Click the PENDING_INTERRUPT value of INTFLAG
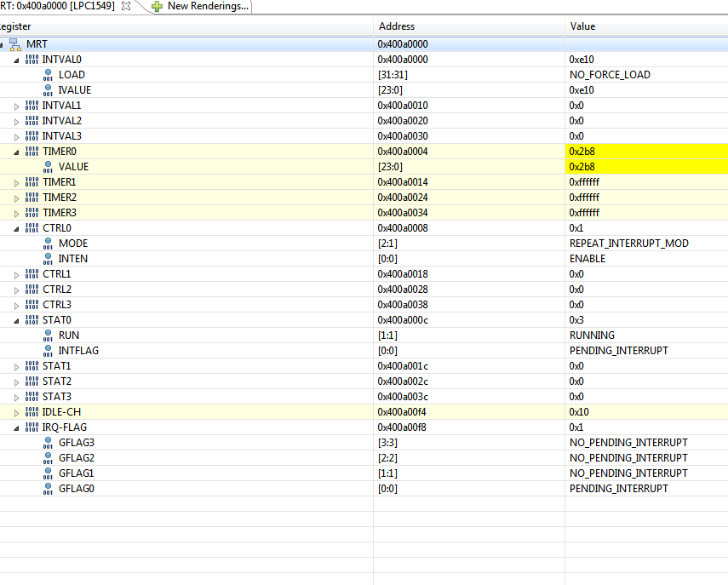Image resolution: width=728 pixels, height=585 pixels. tap(618, 351)
